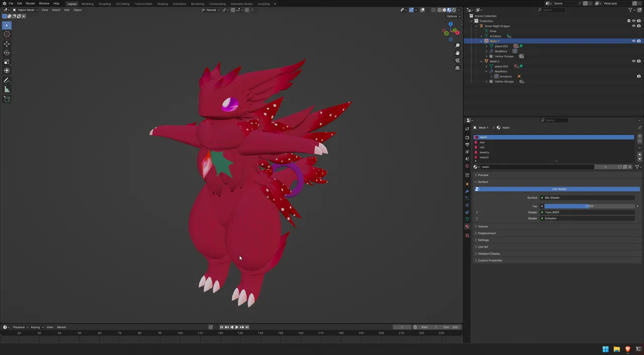Screen dimensions: 644x355
Task: Toggle Collection viewport visibility eye
Action: pos(633,21)
